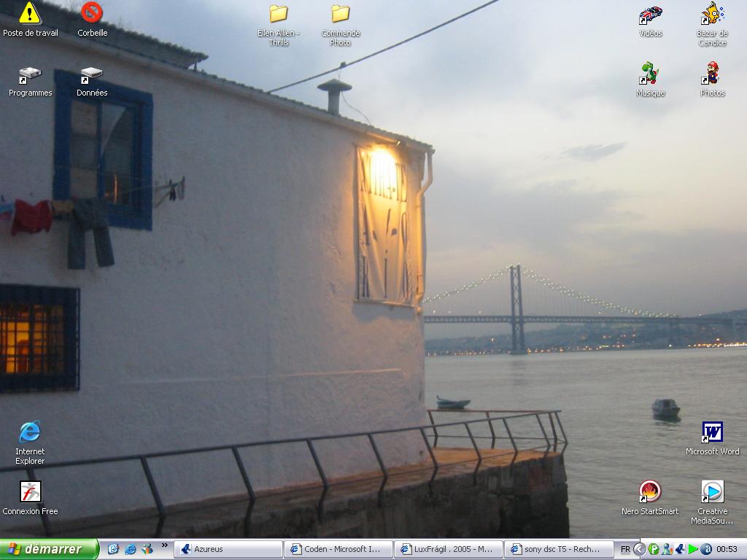This screenshot has width=747, height=560.
Task: Open the Bazar de Candice shortcut
Action: pyautogui.click(x=712, y=15)
